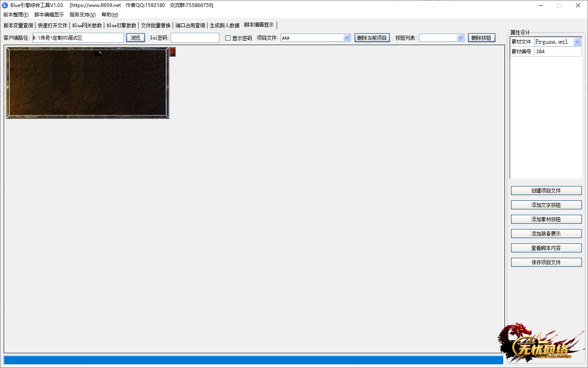Select the small sword item inside the dark panel
588x368 pixels.
99,53
